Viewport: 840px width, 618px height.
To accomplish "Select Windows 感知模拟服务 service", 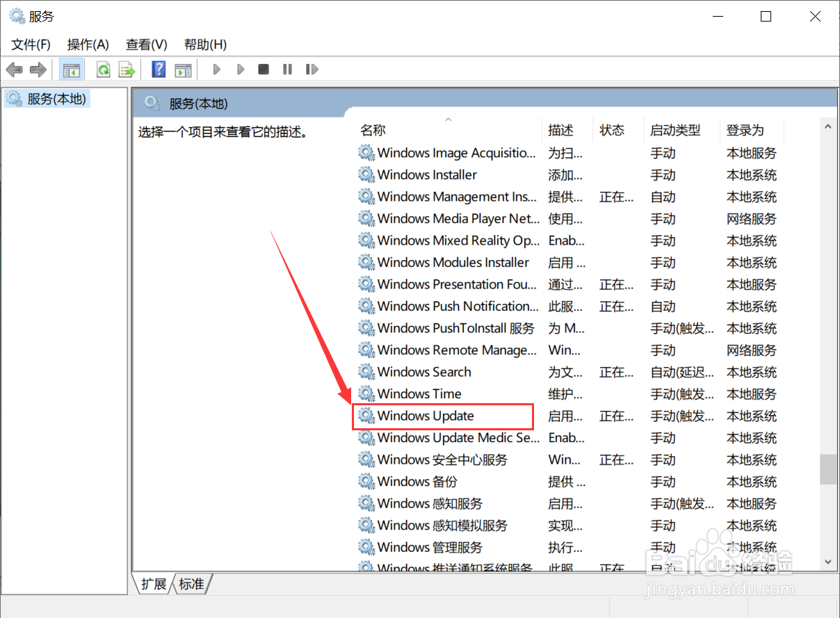I will pos(442,525).
